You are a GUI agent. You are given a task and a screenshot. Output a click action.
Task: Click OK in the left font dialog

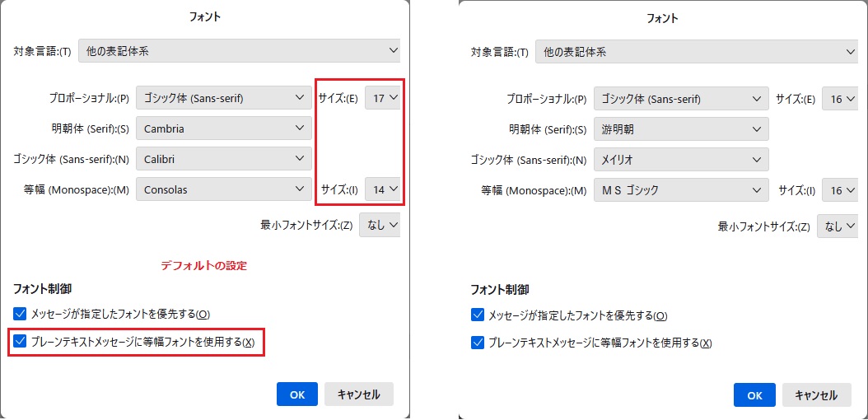point(297,394)
